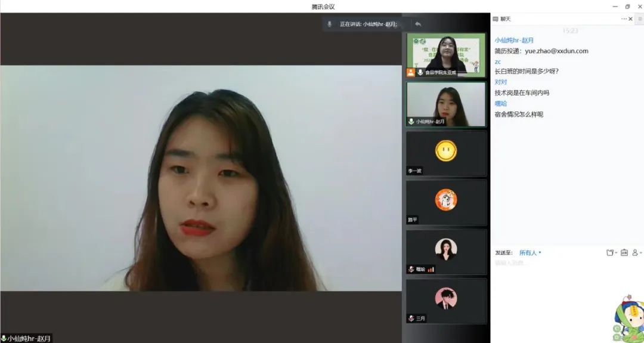Expand the chat panel more options ellipsis
This screenshot has height=343, width=644.
coord(623,19)
